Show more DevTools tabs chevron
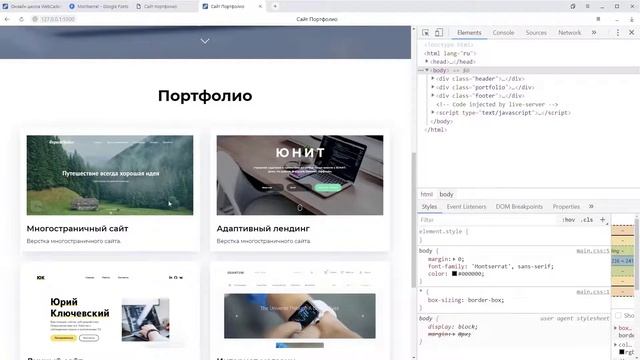The height and width of the screenshot is (360, 640). (594, 33)
